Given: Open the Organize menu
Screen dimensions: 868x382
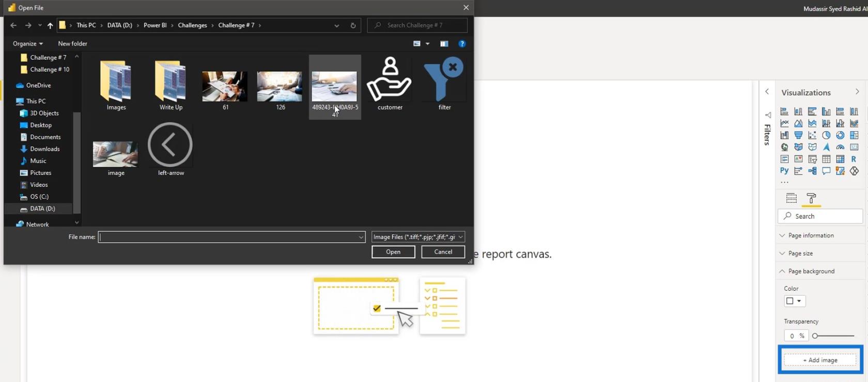Looking at the screenshot, I should click(x=28, y=44).
